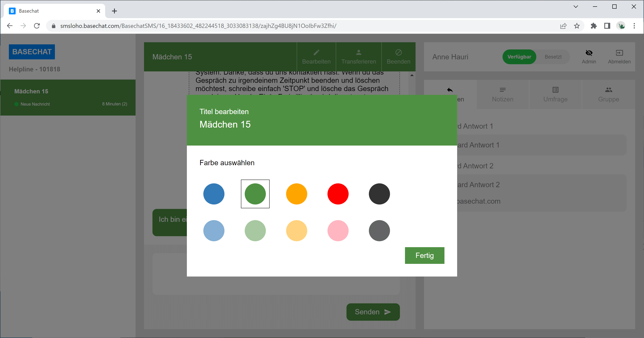Open the Umfrage tab

pos(555,95)
